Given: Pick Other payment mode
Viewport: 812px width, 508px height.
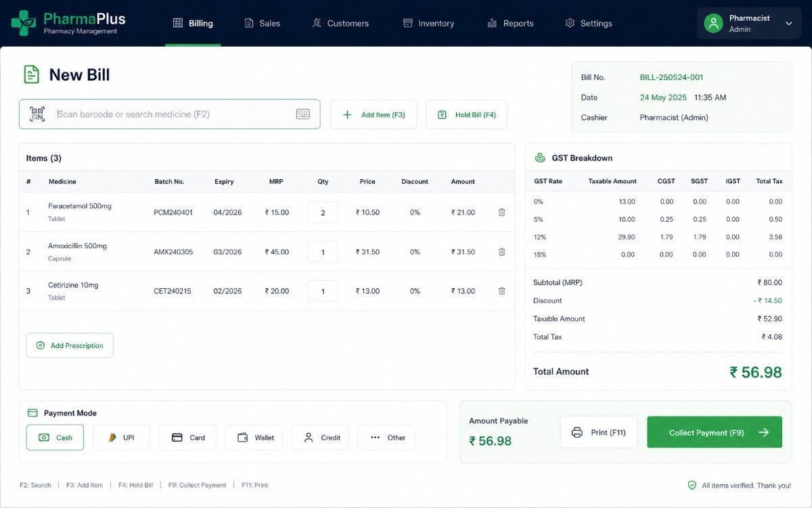Looking at the screenshot, I should pos(386,438).
